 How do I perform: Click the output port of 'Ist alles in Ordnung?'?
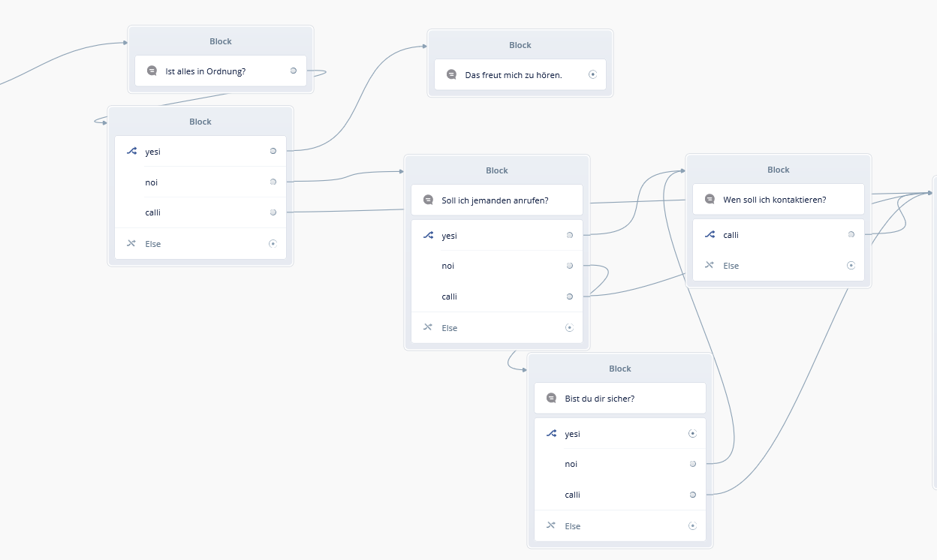click(293, 71)
